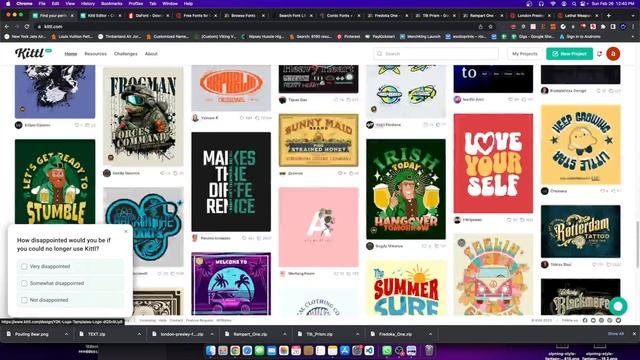Click the Kittl search field
The width and height of the screenshot is (640, 360).
436,53
